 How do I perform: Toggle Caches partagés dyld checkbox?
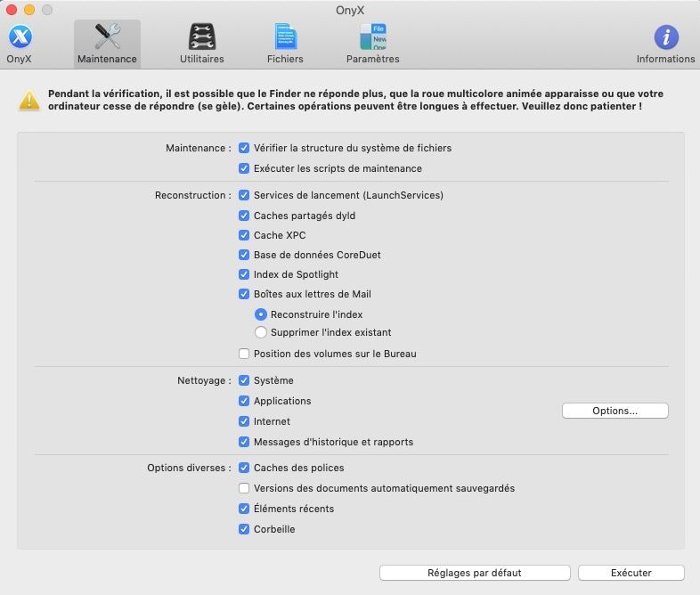244,216
